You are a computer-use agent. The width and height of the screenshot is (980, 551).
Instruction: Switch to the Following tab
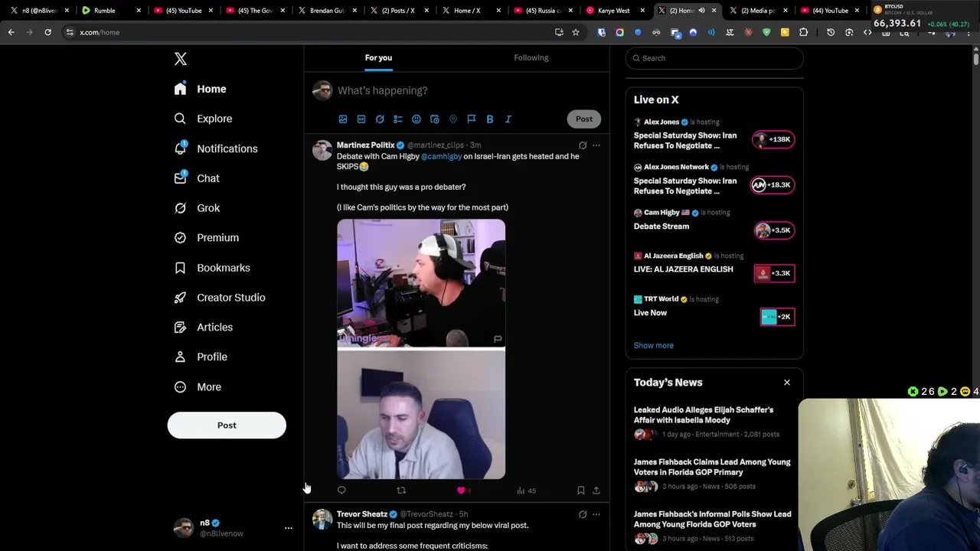[x=531, y=58]
